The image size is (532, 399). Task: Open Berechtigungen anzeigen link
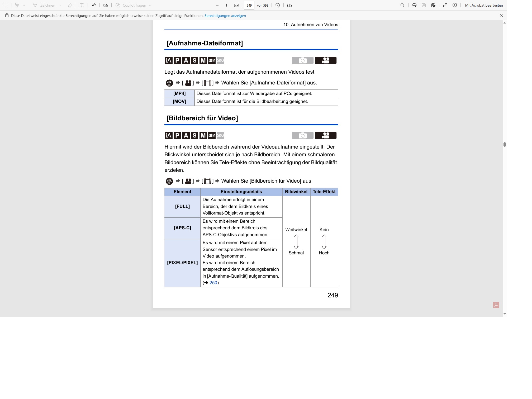tap(225, 16)
